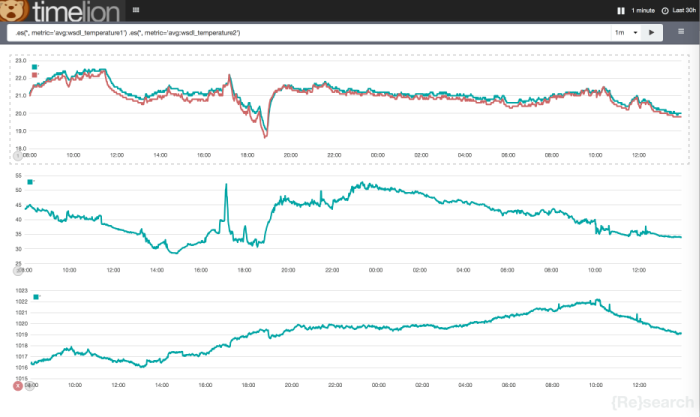
Task: Click the teal legend swatch in third chart
Action: click(36, 297)
